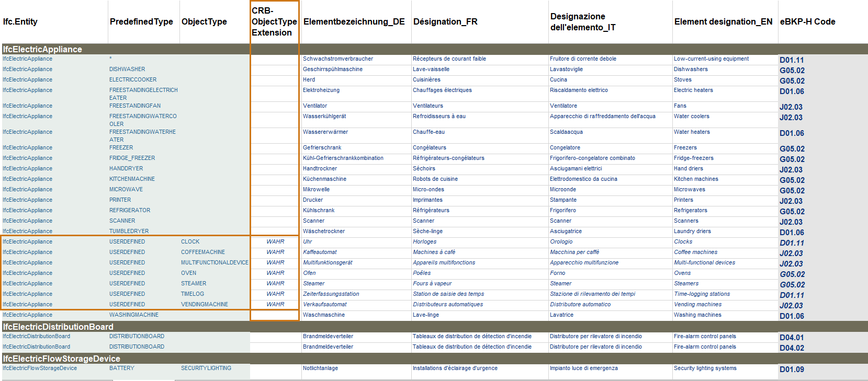The width and height of the screenshot is (868, 381).
Task: Select the 'SECURITYLIGHTING' object type cell
Action: pyautogui.click(x=206, y=368)
